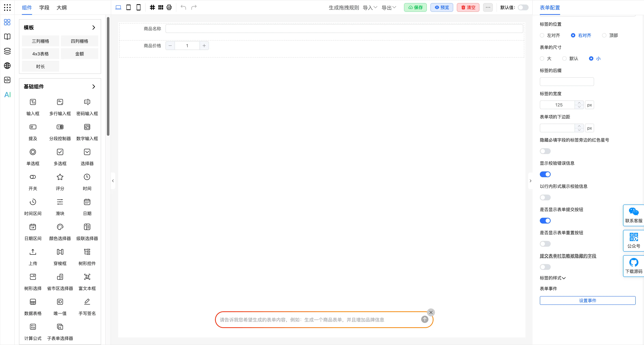Click the green 保存 save button
This screenshot has width=644, height=345.
[416, 7]
